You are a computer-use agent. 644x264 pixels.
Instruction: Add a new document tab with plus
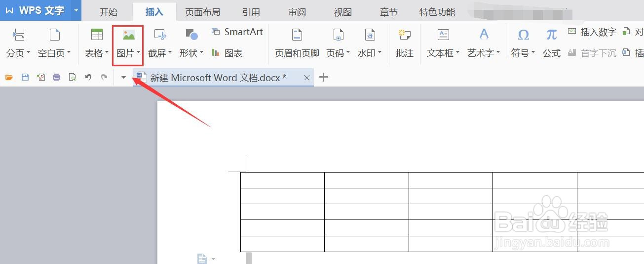click(x=324, y=77)
